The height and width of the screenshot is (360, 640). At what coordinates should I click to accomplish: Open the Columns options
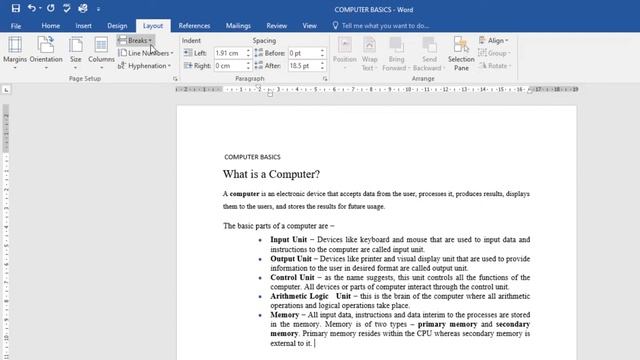pos(101,52)
